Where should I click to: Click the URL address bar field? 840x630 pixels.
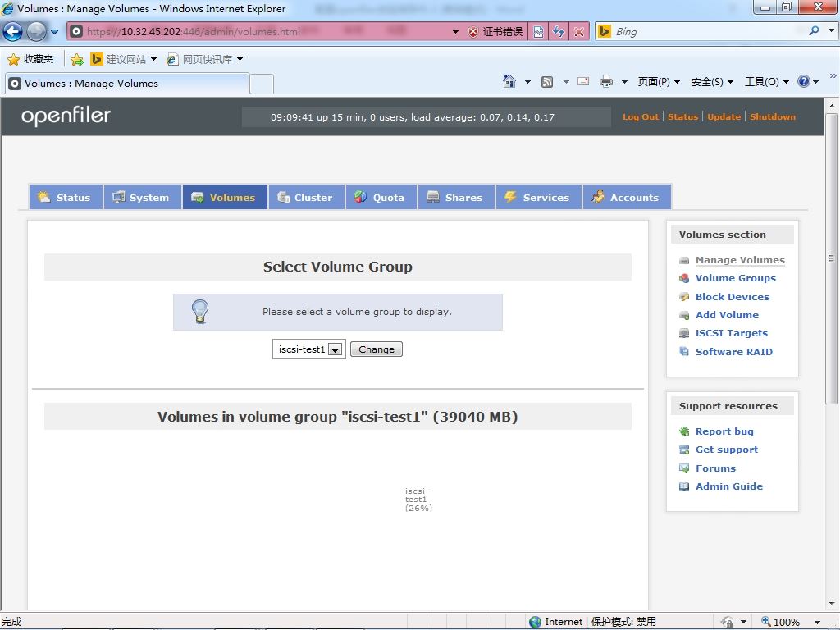[x=265, y=32]
